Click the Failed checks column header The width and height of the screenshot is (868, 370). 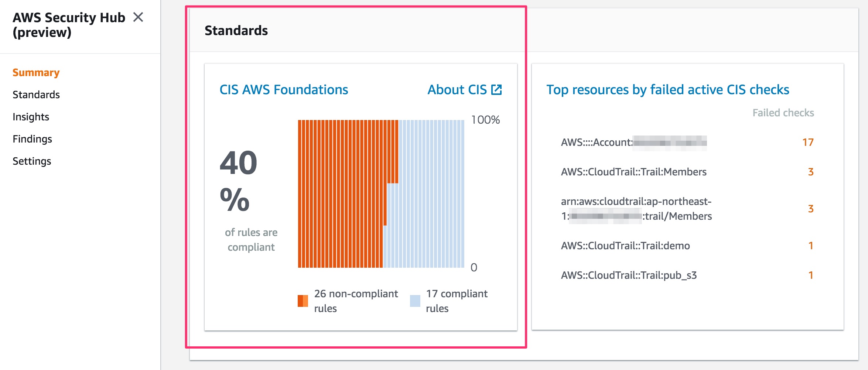point(782,113)
